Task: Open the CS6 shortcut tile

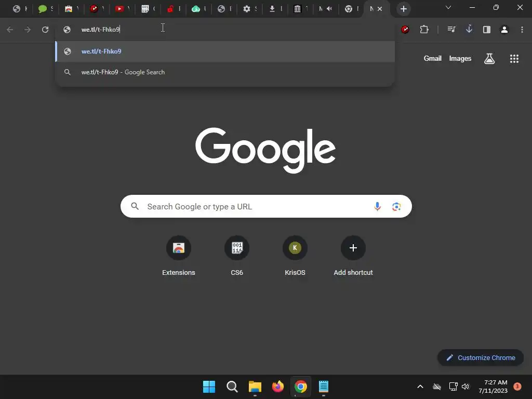Action: [237, 257]
